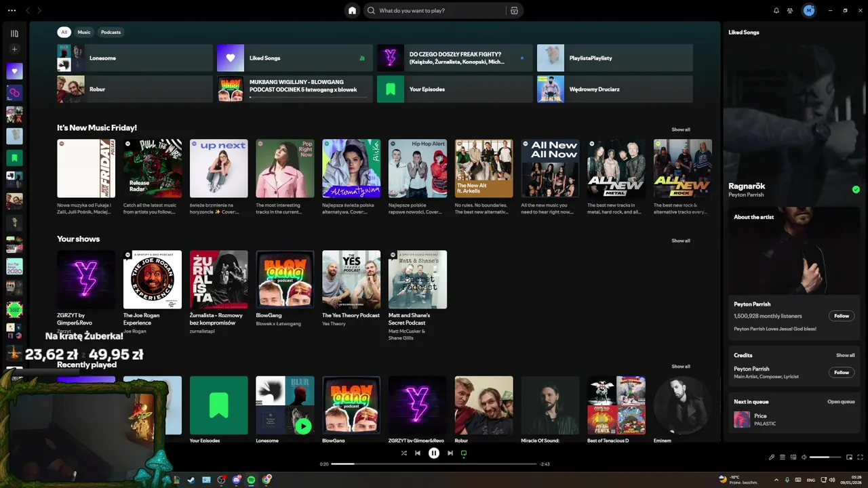
Task: Open the miniplayer icon
Action: pos(849,457)
